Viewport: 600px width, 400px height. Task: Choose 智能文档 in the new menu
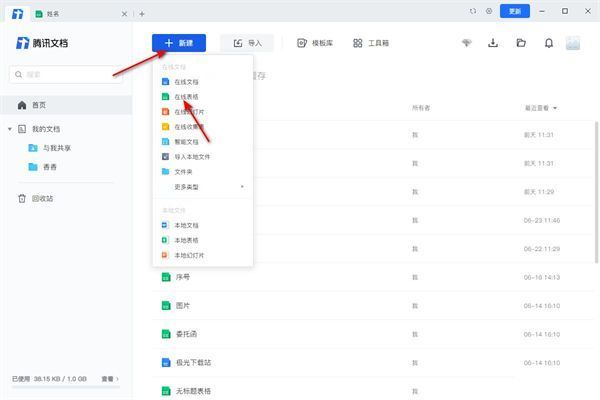point(188,142)
